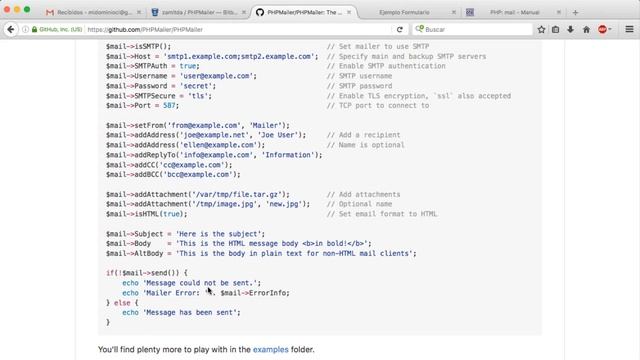The width and height of the screenshot is (640, 360).
Task: Expand the Adblock Plus dropdown arrow
Action: click(610, 29)
